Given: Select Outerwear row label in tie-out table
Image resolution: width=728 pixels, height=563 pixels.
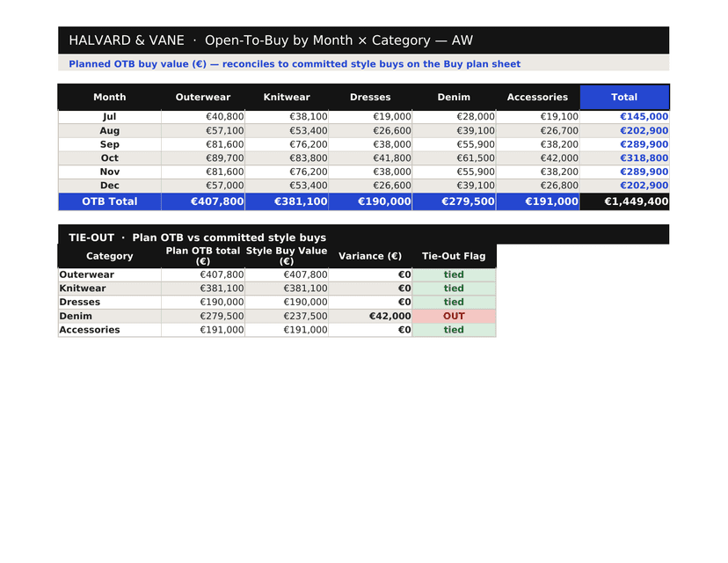Looking at the screenshot, I should 110,274.
